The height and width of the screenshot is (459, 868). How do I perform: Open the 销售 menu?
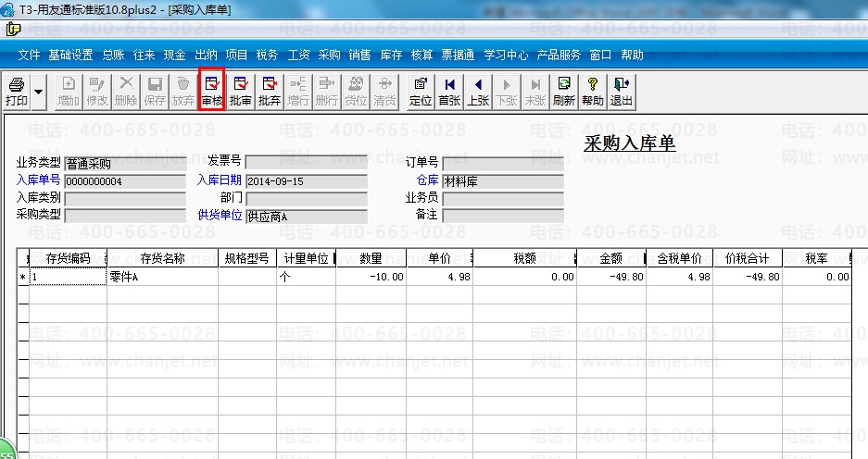click(x=359, y=55)
